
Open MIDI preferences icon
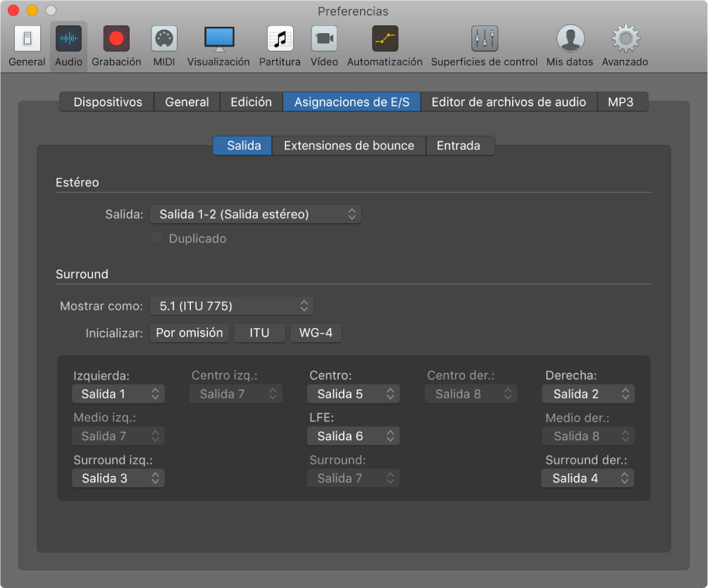click(x=164, y=39)
